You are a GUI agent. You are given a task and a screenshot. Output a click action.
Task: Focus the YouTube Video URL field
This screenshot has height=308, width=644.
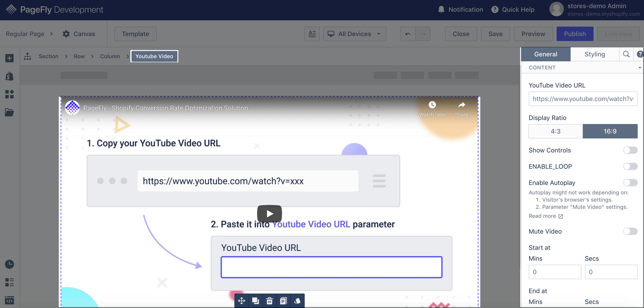coord(583,99)
